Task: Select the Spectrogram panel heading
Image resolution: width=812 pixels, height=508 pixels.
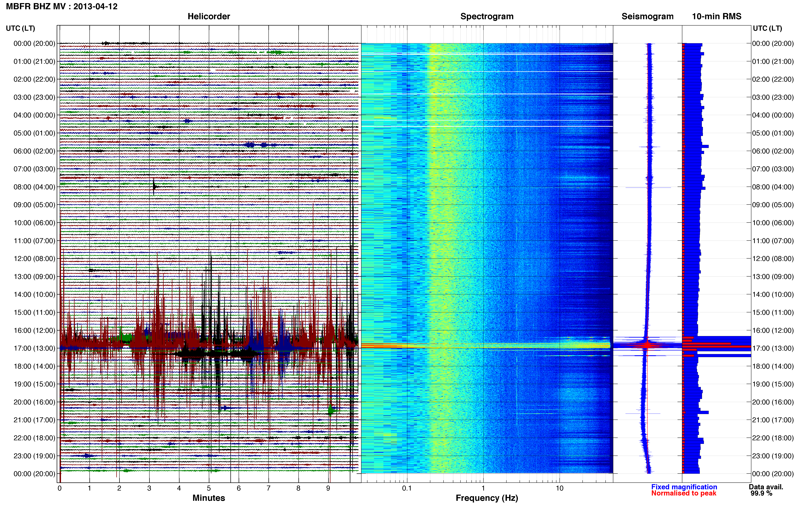Action: (487, 16)
